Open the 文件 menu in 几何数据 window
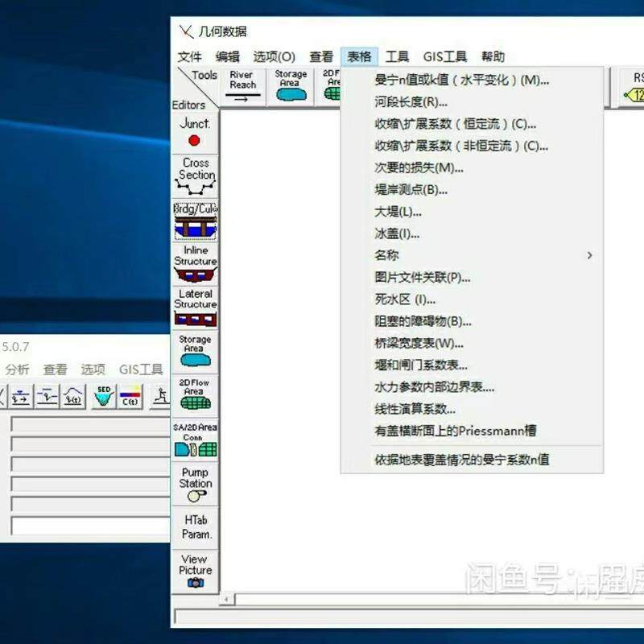The width and height of the screenshot is (644, 644). (x=189, y=56)
